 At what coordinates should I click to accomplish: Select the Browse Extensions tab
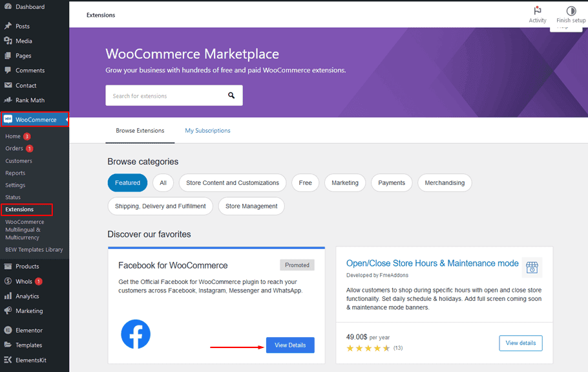coord(140,131)
